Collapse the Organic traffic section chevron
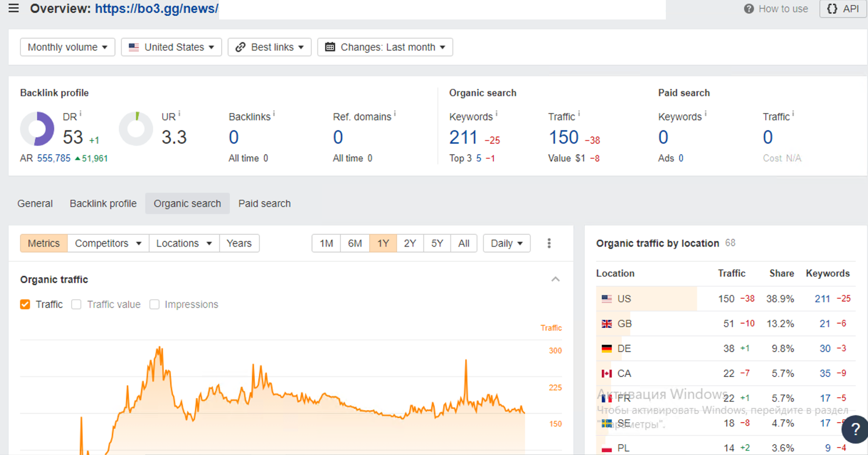 pyautogui.click(x=555, y=279)
